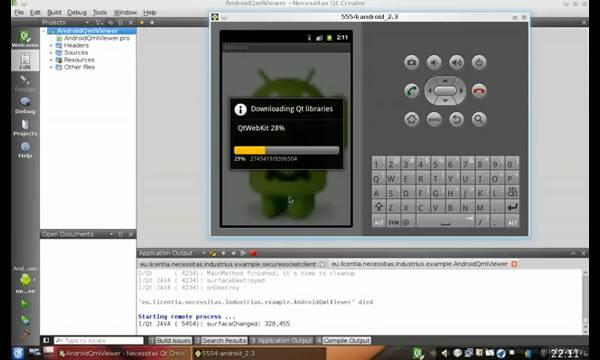This screenshot has height=360, width=600.
Task: Open Design mode in the sidebar
Action: click(25, 83)
